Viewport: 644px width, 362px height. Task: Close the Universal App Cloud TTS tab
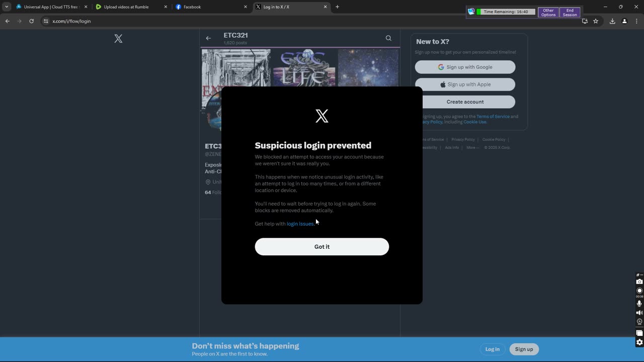[x=86, y=7]
